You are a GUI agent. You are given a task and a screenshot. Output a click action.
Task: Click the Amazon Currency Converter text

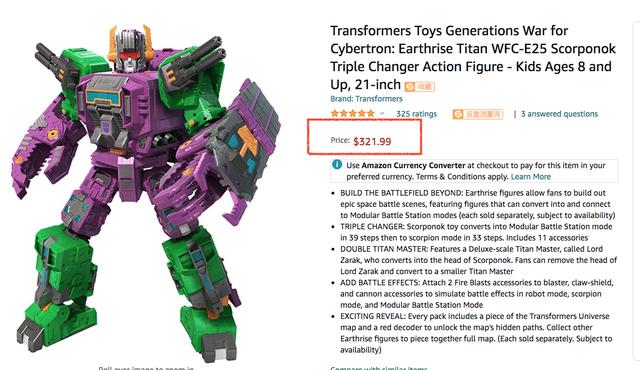tap(413, 165)
